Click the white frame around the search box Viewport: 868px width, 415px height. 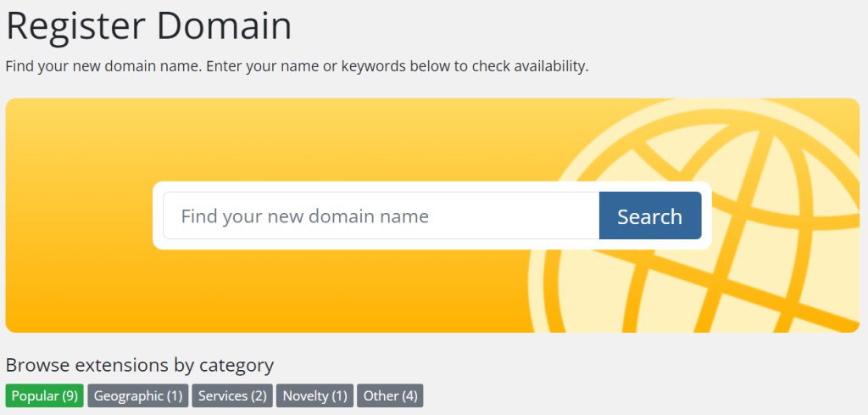(431, 187)
